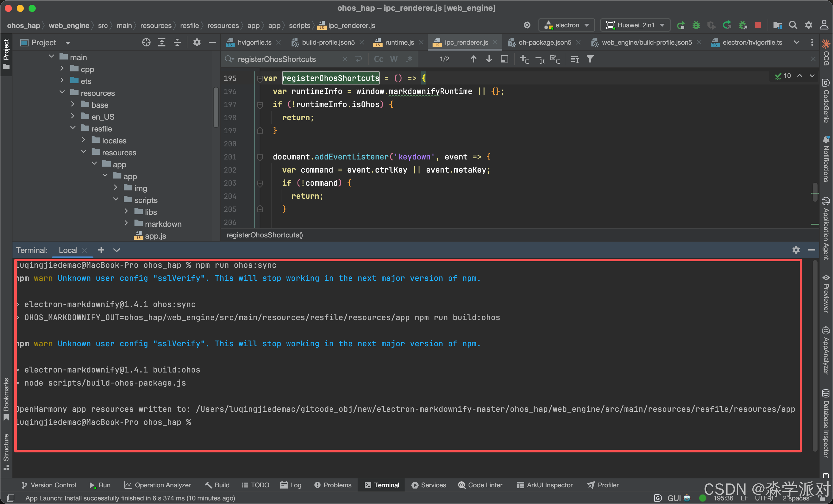Viewport: 833px width, 504px height.
Task: Open electron run configuration dropdown
Action: tap(567, 25)
